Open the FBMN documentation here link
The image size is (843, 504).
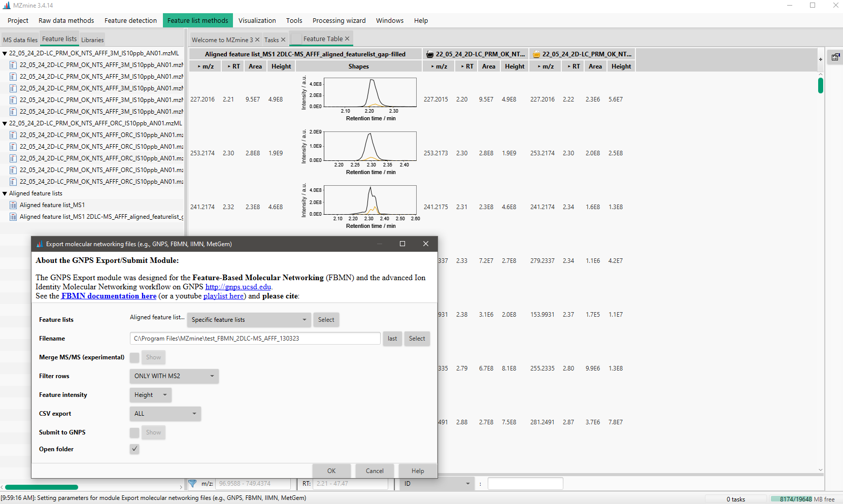pyautogui.click(x=108, y=295)
